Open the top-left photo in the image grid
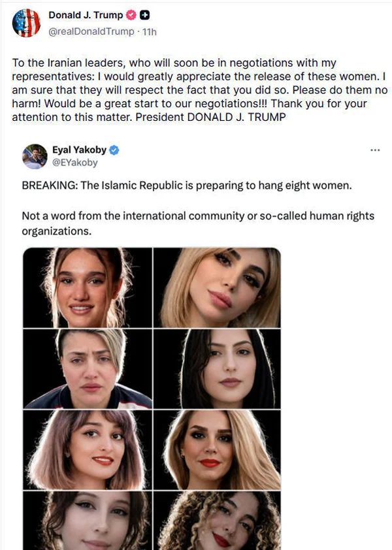The height and width of the screenshot is (550, 392). coord(87,287)
